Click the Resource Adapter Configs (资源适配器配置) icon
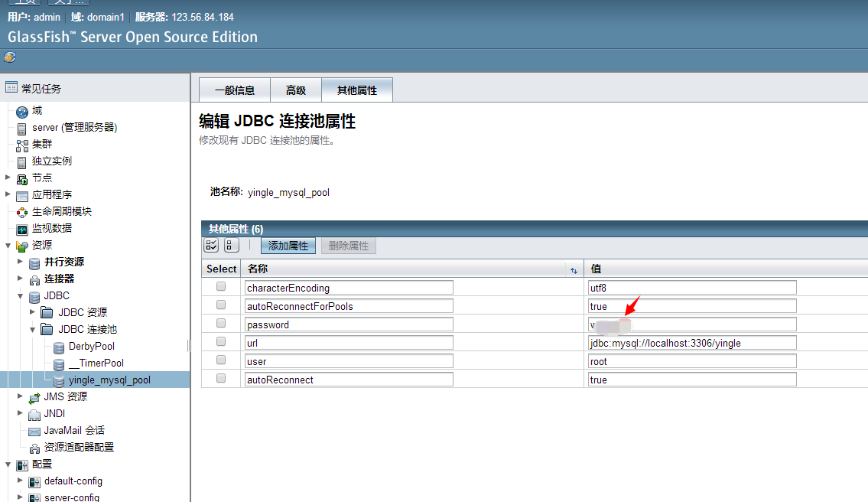The width and height of the screenshot is (868, 502). (x=34, y=448)
